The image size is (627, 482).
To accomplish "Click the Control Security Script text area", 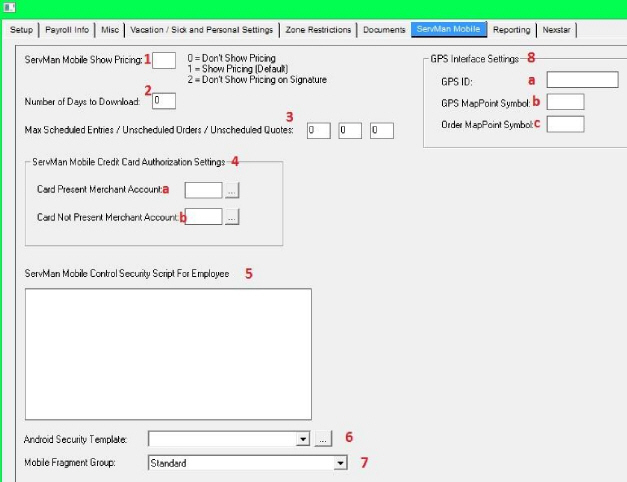I will tap(168, 354).
